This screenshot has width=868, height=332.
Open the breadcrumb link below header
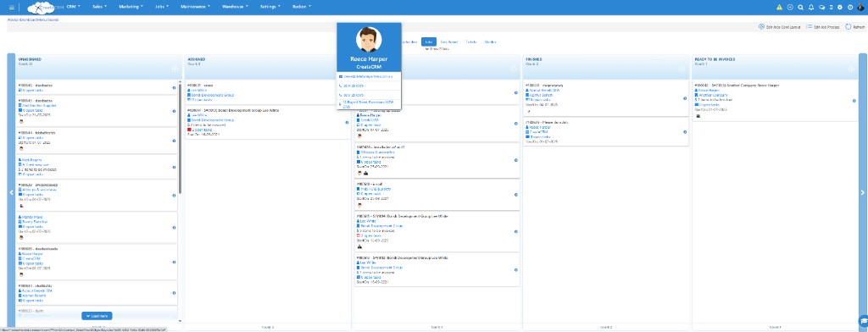tap(33, 19)
